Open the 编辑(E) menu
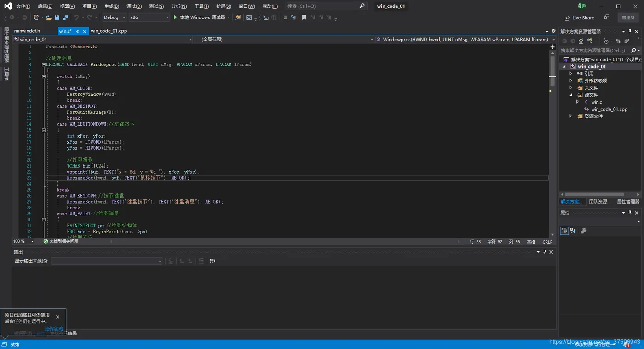Image resolution: width=644 pixels, height=349 pixels. [x=45, y=6]
